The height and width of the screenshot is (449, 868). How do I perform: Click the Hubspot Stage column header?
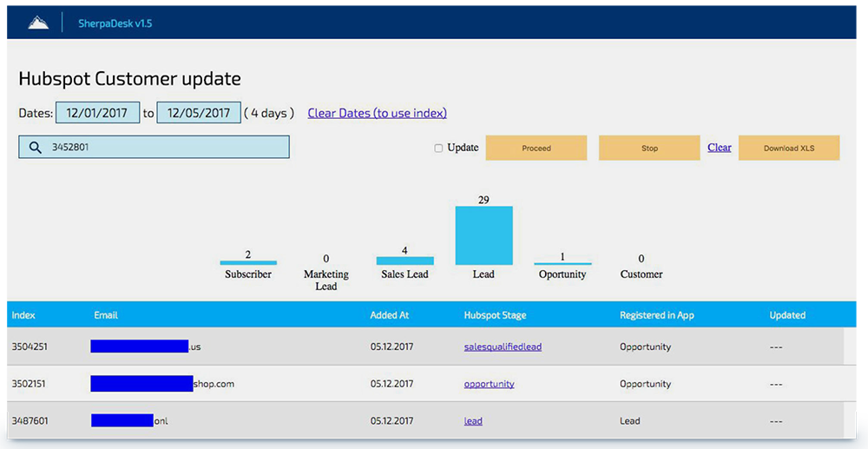[x=495, y=315]
